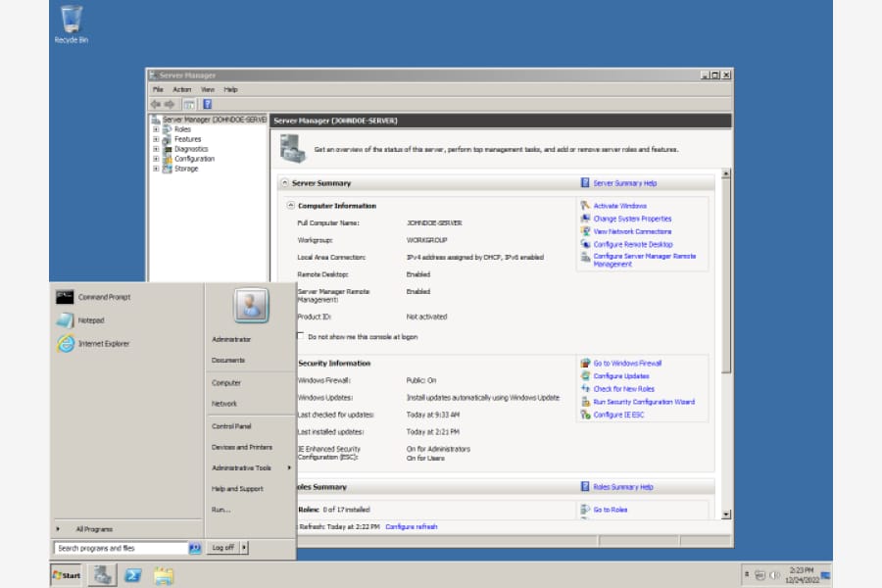The height and width of the screenshot is (588, 882).
Task: Expand the Diagnostics node in the tree
Action: click(x=156, y=149)
